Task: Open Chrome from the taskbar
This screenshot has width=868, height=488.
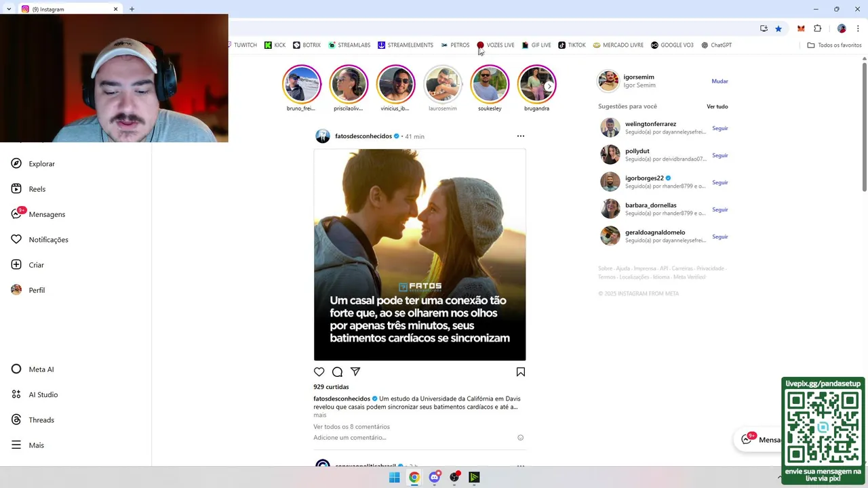Action: click(414, 477)
